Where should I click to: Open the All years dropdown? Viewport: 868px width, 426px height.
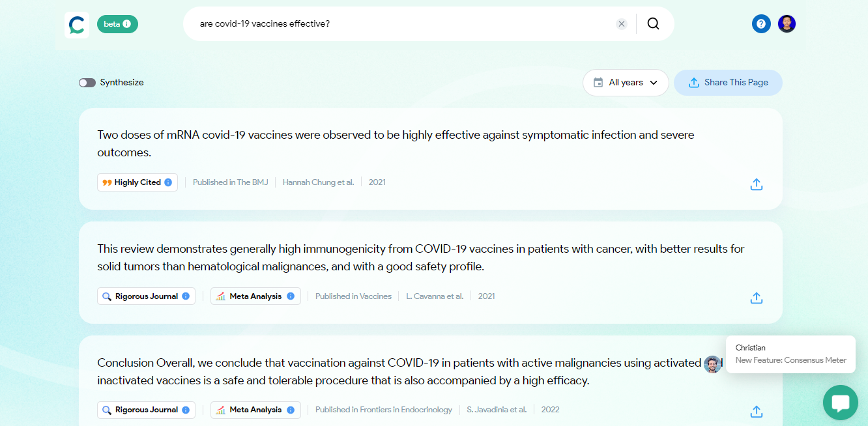(626, 83)
